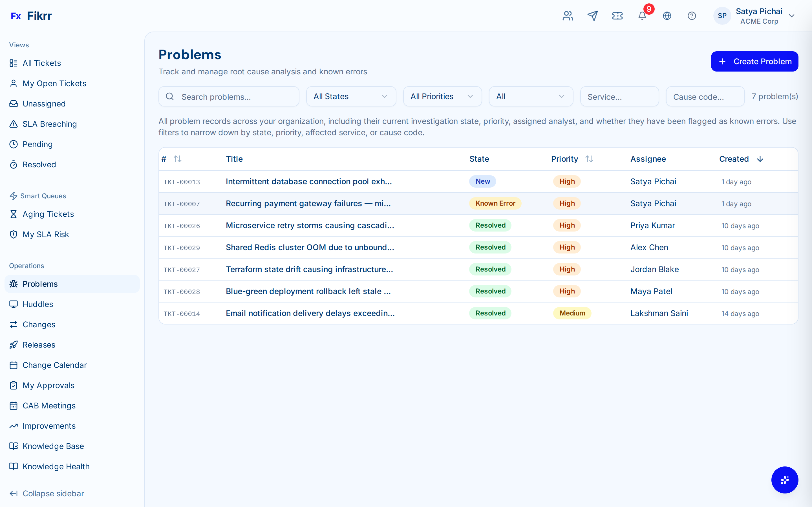
Task: Open the All States filter dropdown
Action: (x=351, y=96)
